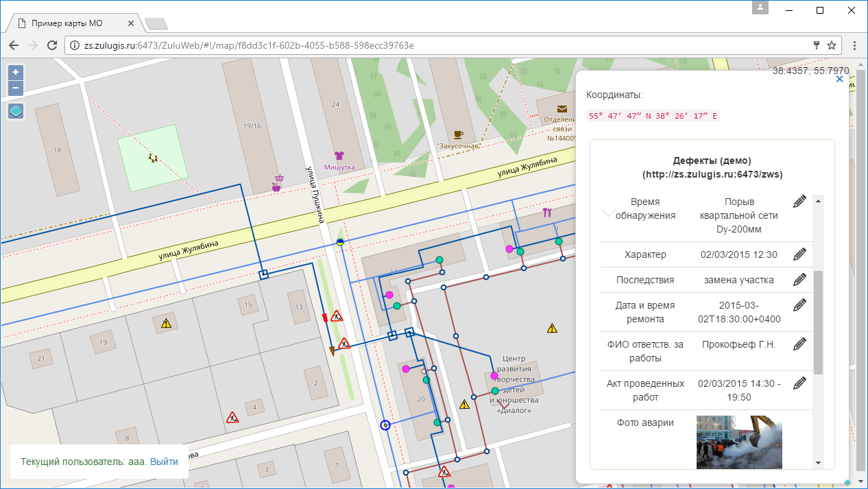Zoom in on the map
This screenshot has width=868, height=489.
[16, 72]
